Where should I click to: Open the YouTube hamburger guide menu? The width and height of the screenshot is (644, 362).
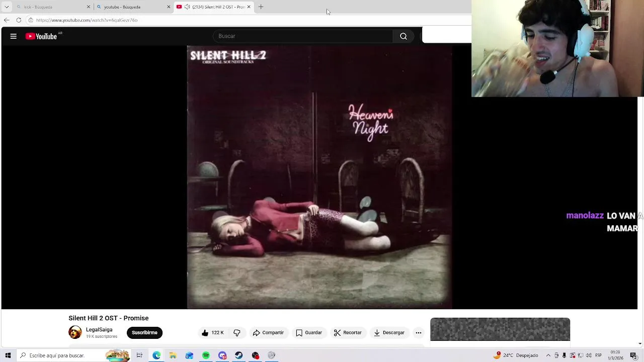[14, 36]
